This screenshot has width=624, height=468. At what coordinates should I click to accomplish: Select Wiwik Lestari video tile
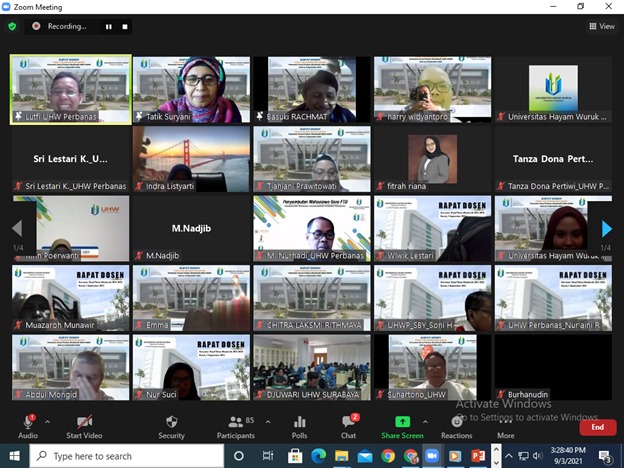coord(433,228)
